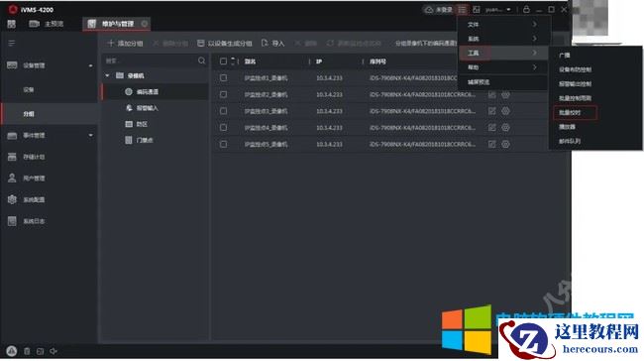644x361 pixels.
Task: Click the 导入 import button
Action: pos(272,44)
